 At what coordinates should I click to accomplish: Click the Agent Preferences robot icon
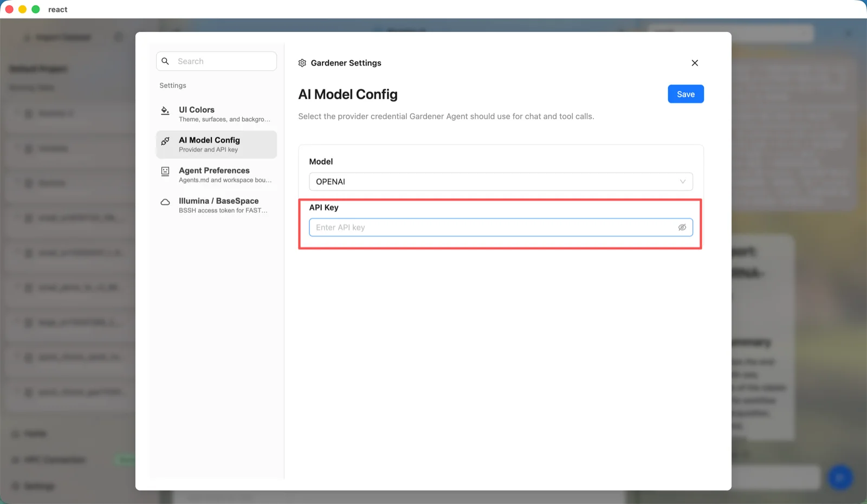pos(165,171)
